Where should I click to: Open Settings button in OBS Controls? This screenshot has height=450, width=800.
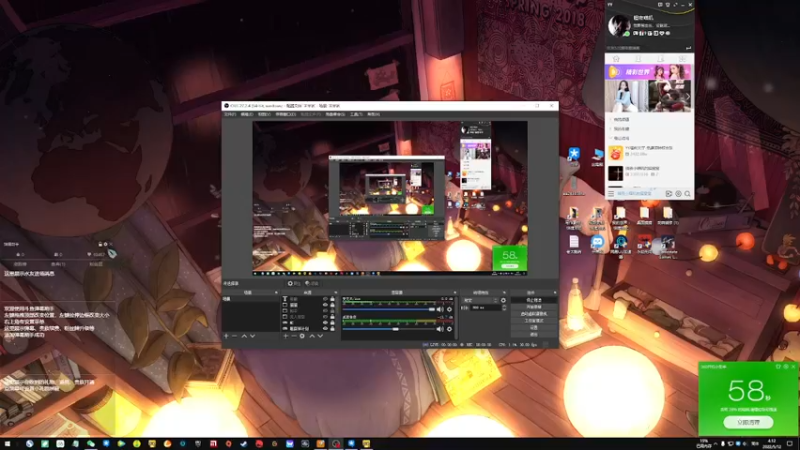pos(534,328)
